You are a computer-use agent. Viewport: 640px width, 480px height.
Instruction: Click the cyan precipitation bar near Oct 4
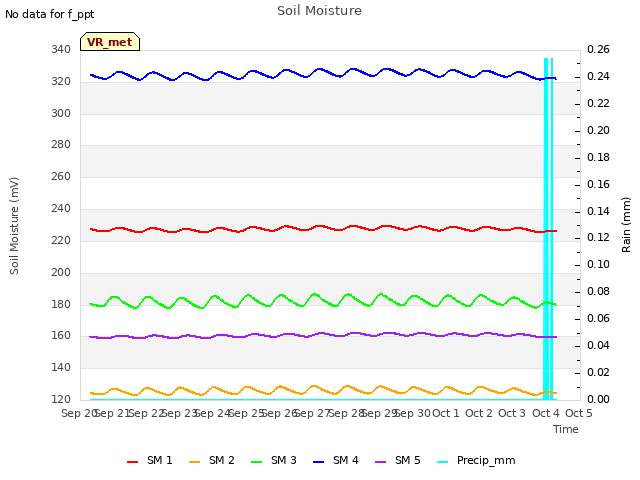(546, 229)
